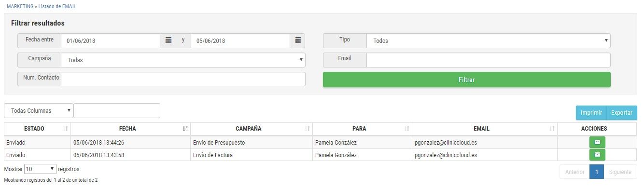Screen dimensions: 644x188
Task: Open calendar picker for start date 01/06/2018
Action: (168, 40)
